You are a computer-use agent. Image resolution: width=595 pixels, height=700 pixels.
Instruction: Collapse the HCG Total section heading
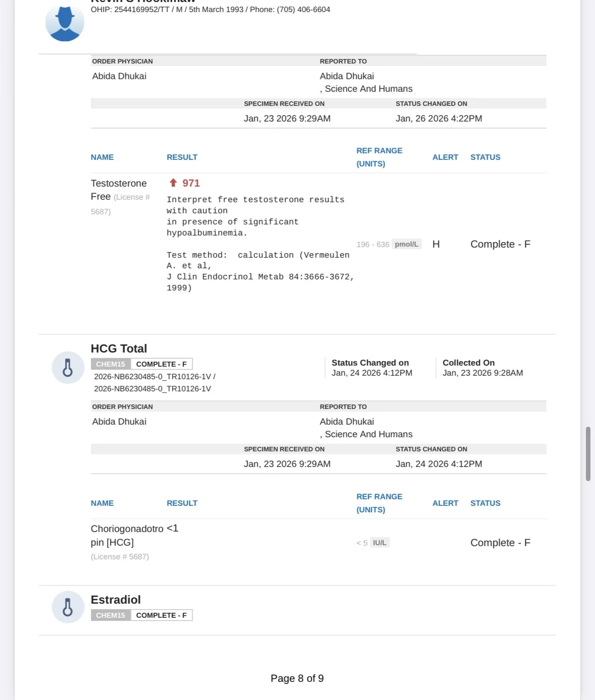(x=119, y=348)
